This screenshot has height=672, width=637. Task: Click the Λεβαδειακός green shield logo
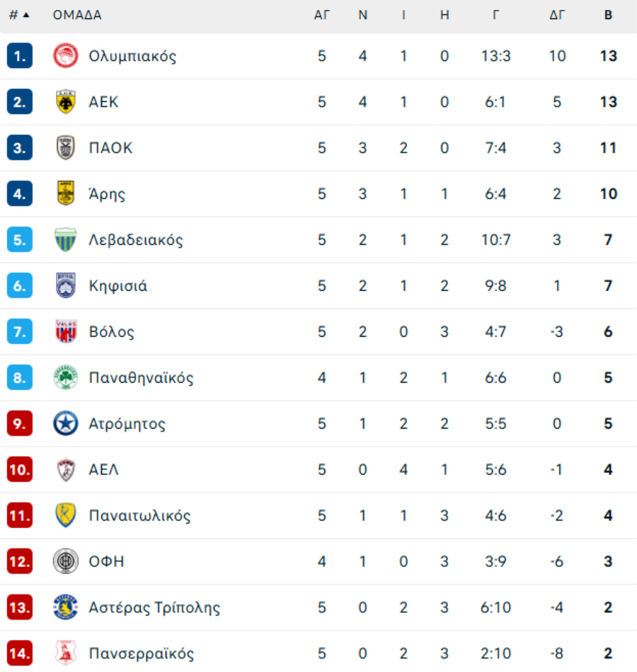(x=66, y=240)
